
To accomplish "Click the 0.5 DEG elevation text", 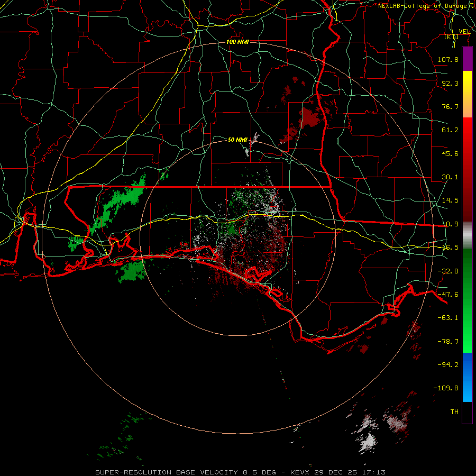I will [x=259, y=472].
